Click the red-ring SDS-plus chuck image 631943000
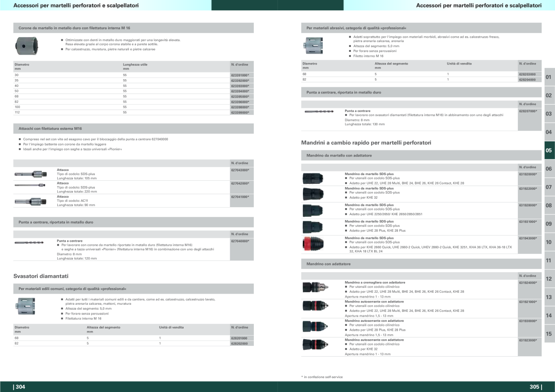 pyautogui.click(x=312, y=244)
